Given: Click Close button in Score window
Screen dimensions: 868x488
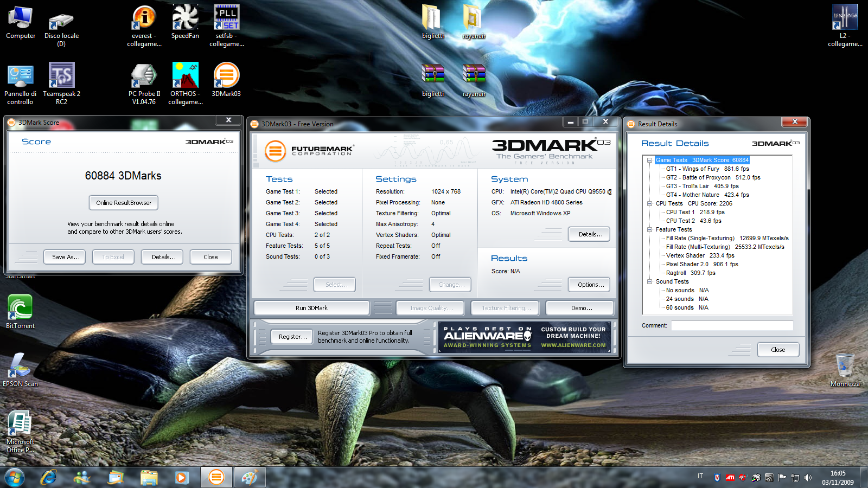Looking at the screenshot, I should click(210, 257).
